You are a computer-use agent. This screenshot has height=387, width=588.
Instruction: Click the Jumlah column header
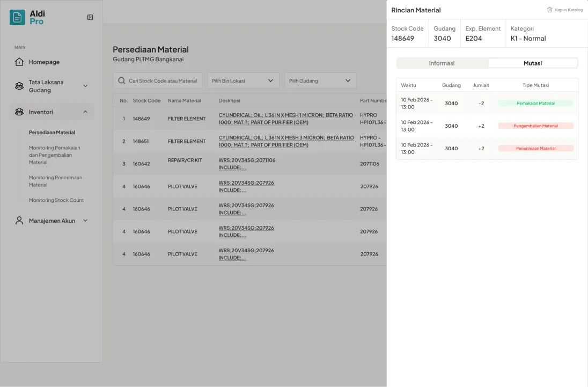pos(481,85)
